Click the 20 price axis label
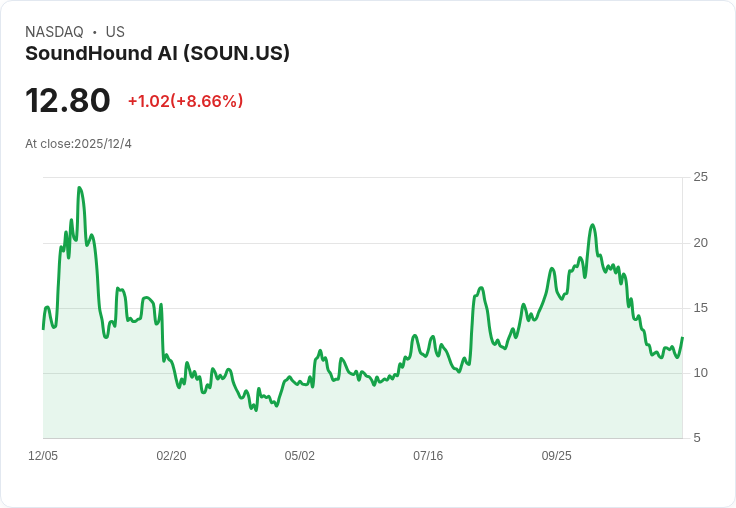 click(x=700, y=243)
